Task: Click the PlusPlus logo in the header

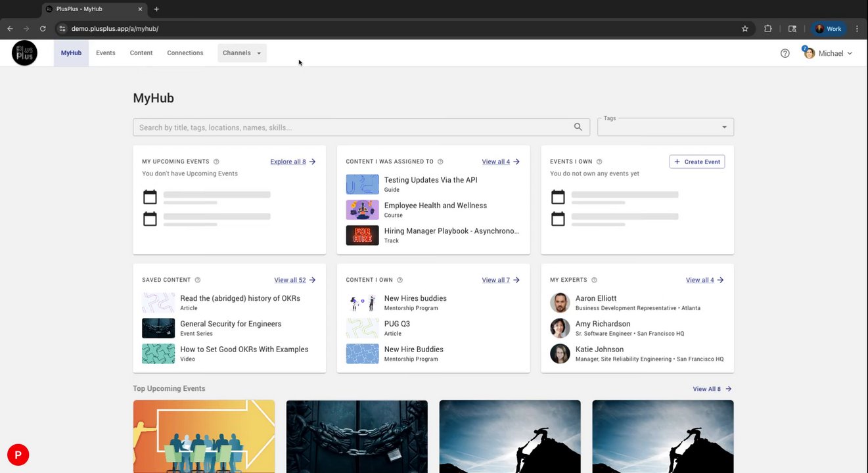Action: (x=24, y=53)
